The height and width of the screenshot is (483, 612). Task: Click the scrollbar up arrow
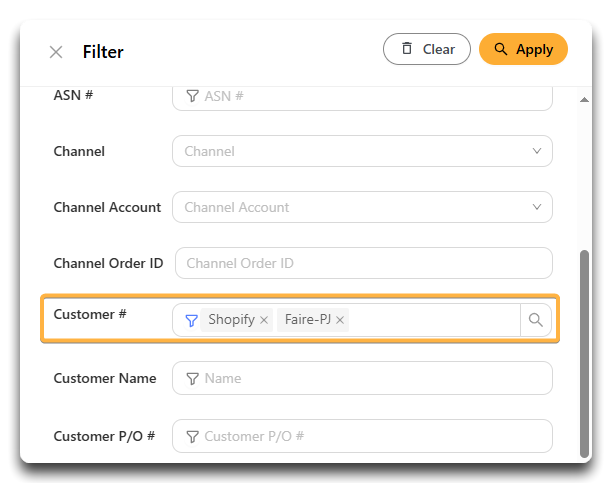[x=584, y=100]
